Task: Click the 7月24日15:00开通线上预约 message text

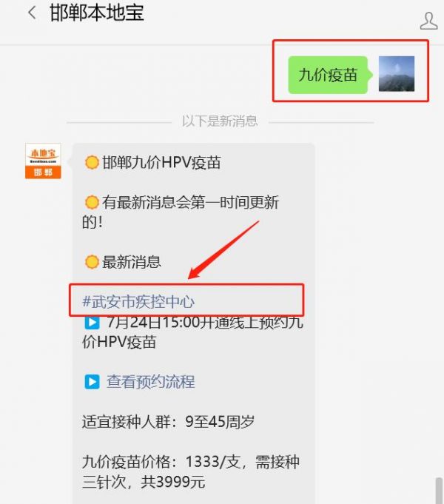Action: tap(192, 332)
